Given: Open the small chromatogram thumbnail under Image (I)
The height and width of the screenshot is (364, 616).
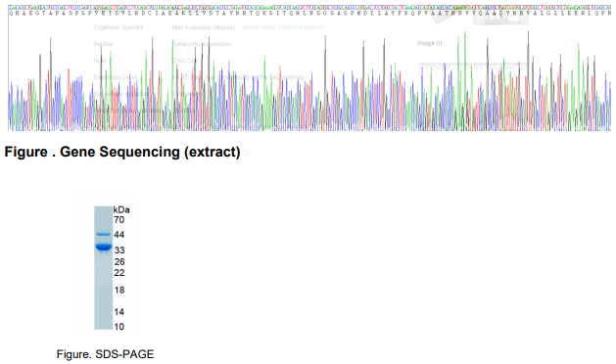Looking at the screenshot, I should [x=473, y=66].
